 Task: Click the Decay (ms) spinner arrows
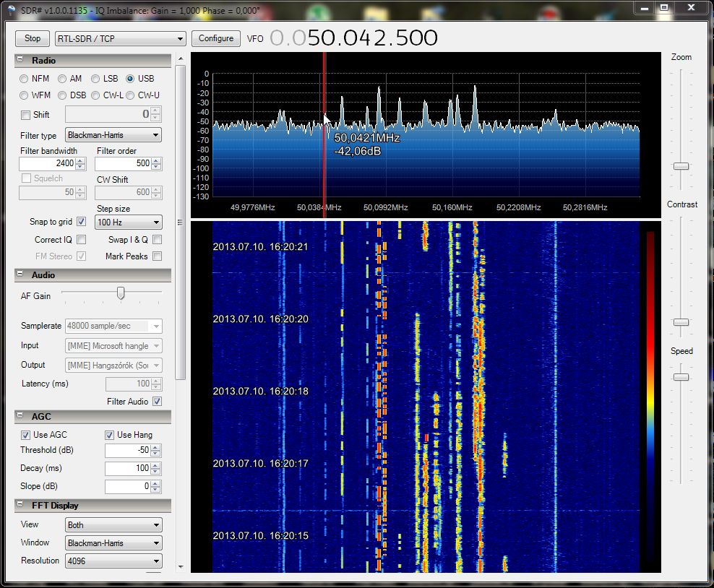point(155,468)
